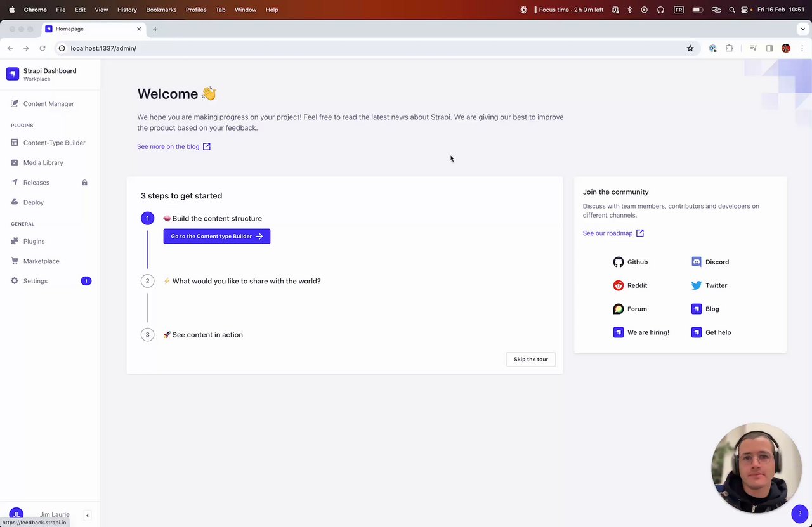Click the lock icon beside Releases
This screenshot has width=812, height=527.
pos(84,183)
